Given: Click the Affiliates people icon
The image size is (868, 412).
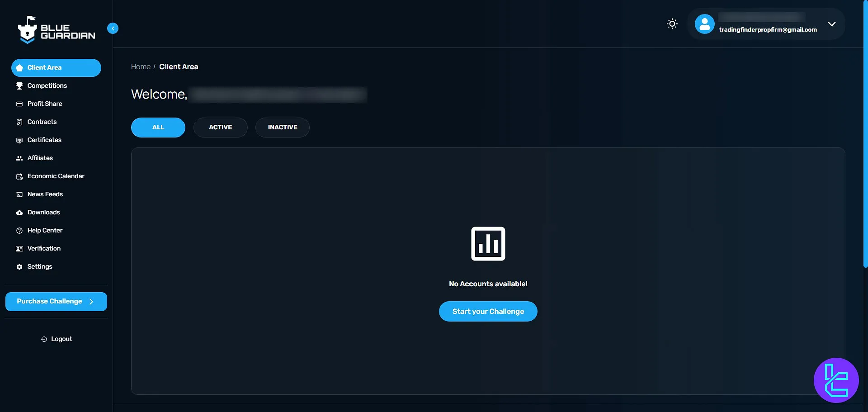Looking at the screenshot, I should pyautogui.click(x=19, y=158).
